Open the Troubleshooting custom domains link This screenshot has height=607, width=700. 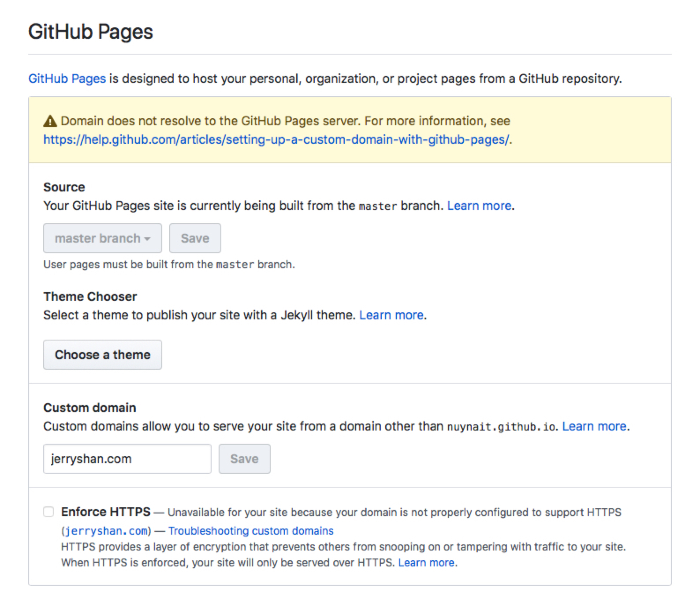(251, 531)
